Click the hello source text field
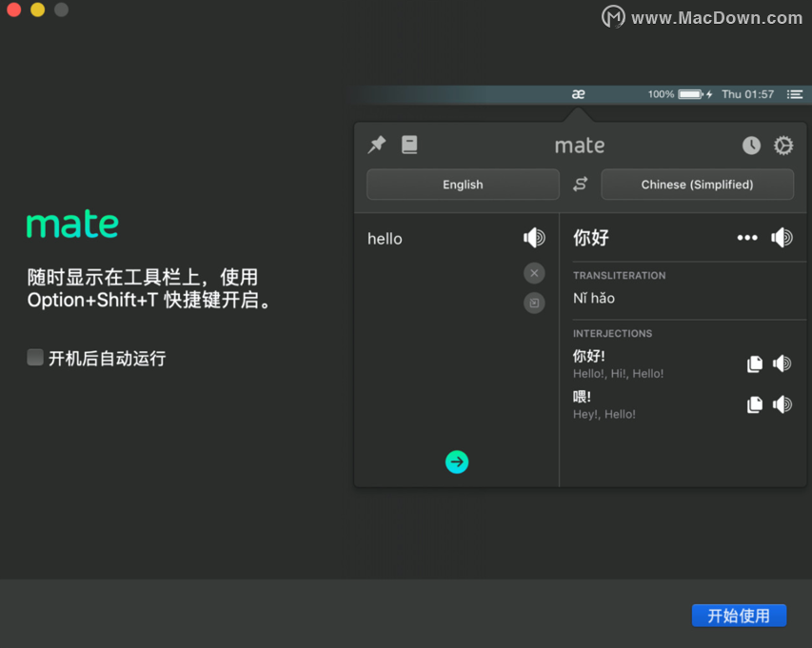812x648 pixels. pos(385,239)
